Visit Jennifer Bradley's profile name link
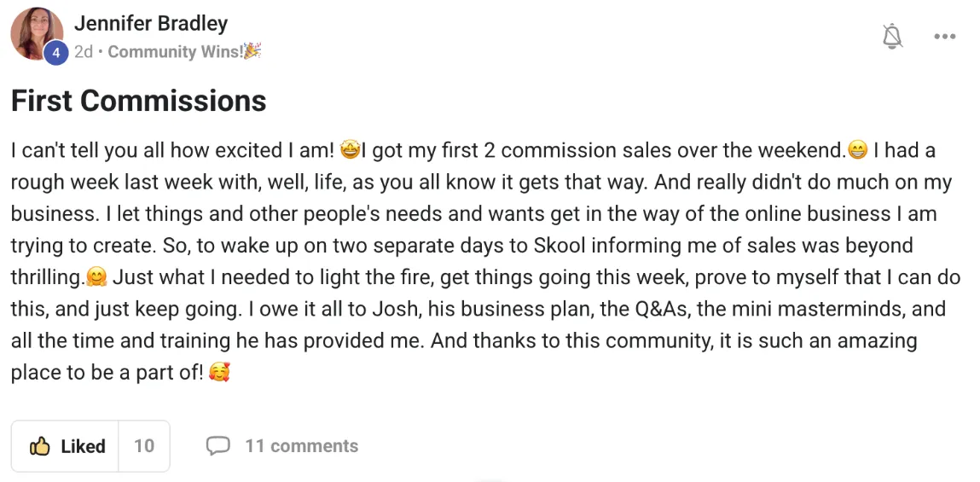This screenshot has width=980, height=482. click(151, 23)
